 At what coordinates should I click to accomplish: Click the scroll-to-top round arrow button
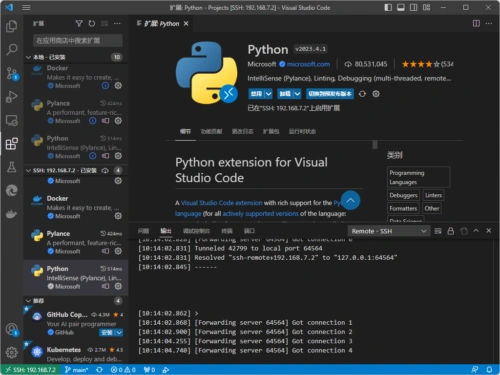click(350, 200)
